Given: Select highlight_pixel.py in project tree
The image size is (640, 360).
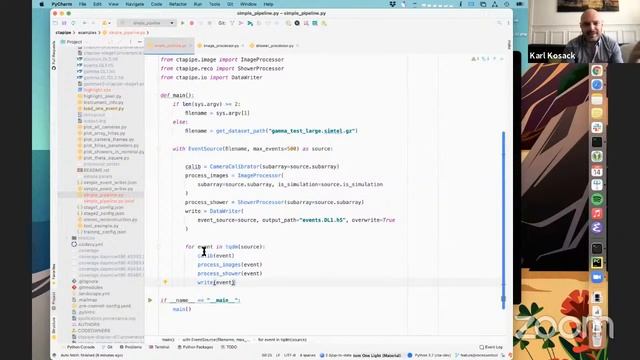Looking at the screenshot, I should 102,96.
